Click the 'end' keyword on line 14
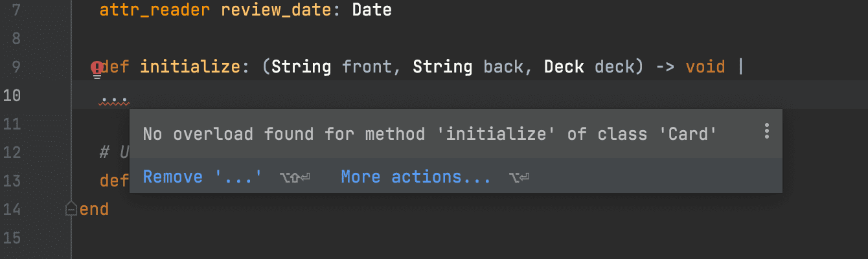The image size is (868, 259). point(94,209)
